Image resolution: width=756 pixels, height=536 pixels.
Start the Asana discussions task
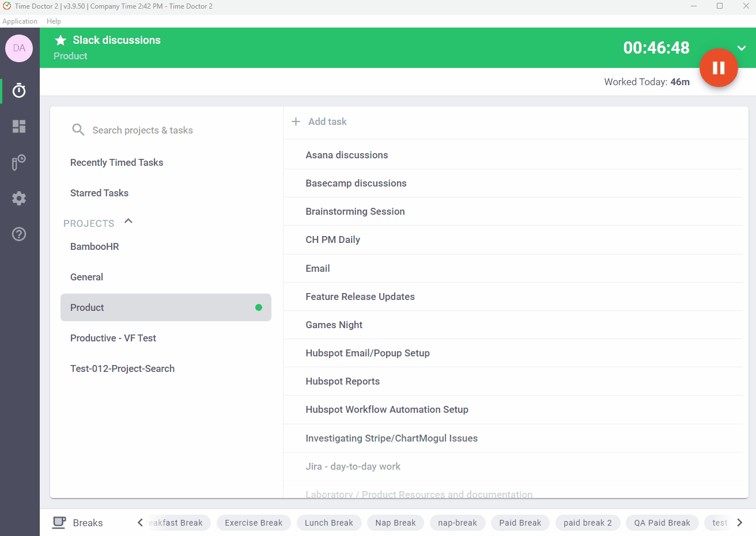[x=513, y=155]
